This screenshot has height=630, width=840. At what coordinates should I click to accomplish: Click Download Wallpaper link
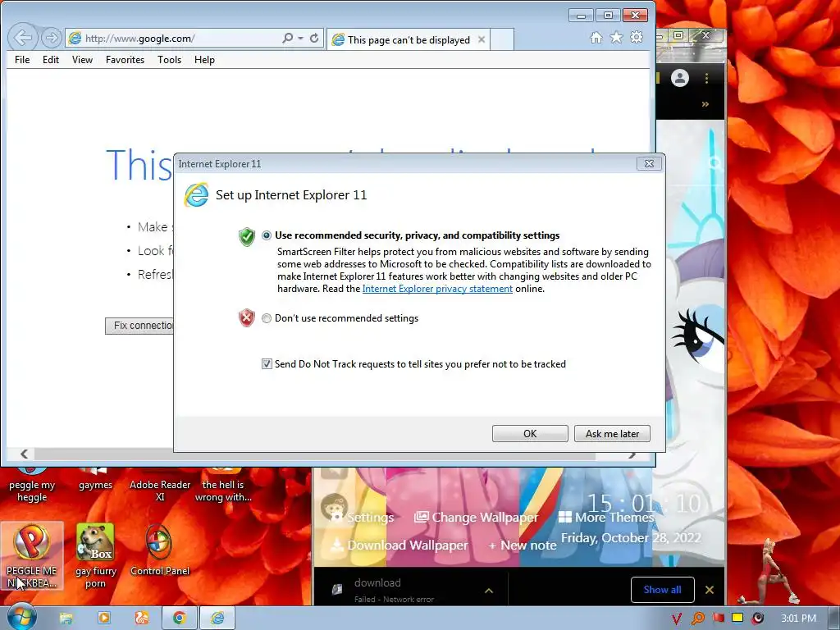pos(399,546)
